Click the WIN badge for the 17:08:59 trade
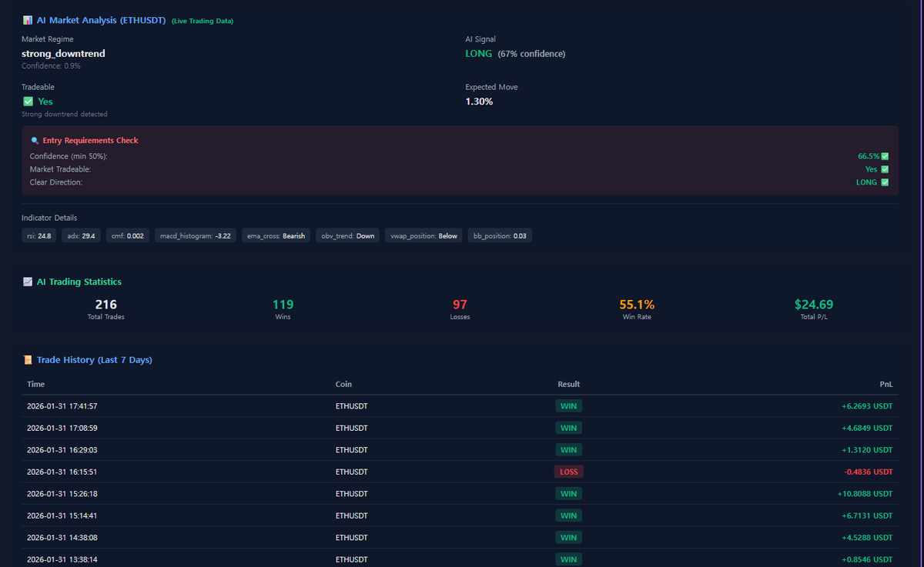924x567 pixels. tap(569, 428)
